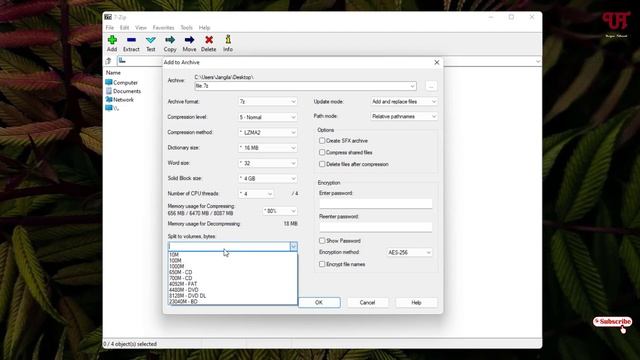640x360 pixels.
Task: Click the up-folder arrow icon
Action: pyautogui.click(x=109, y=61)
